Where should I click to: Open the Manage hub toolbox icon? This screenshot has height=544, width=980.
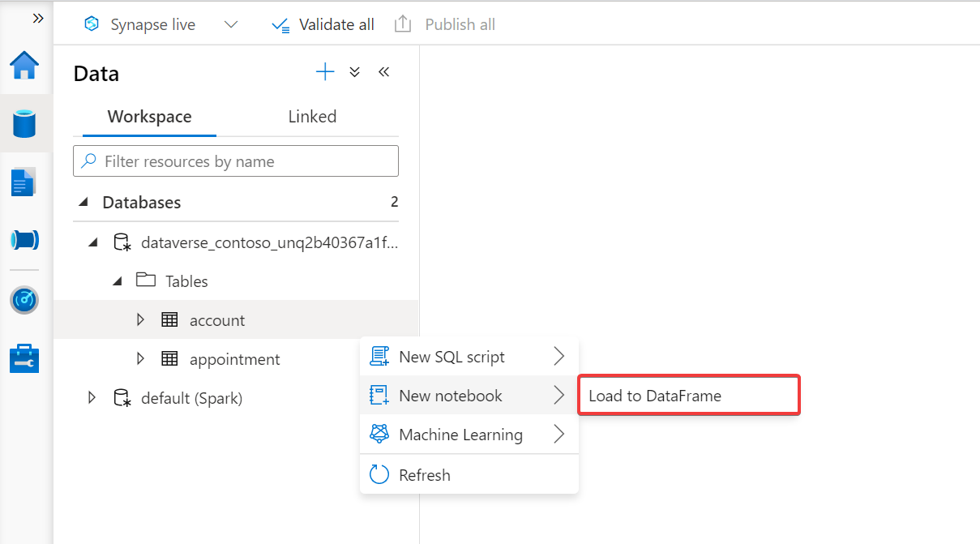coord(24,358)
